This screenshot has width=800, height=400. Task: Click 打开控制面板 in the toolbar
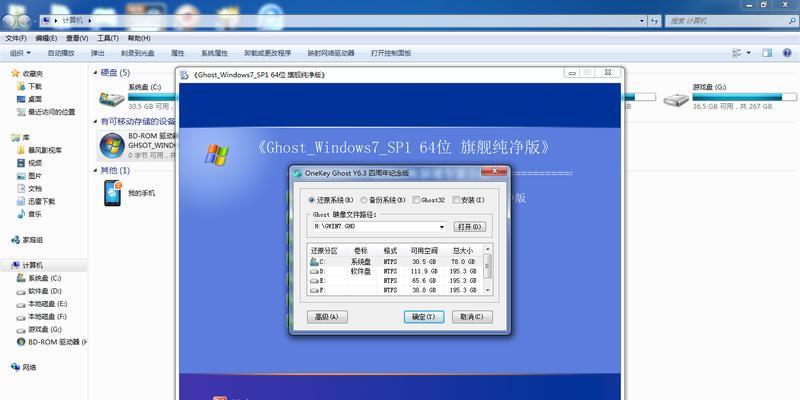(x=391, y=53)
